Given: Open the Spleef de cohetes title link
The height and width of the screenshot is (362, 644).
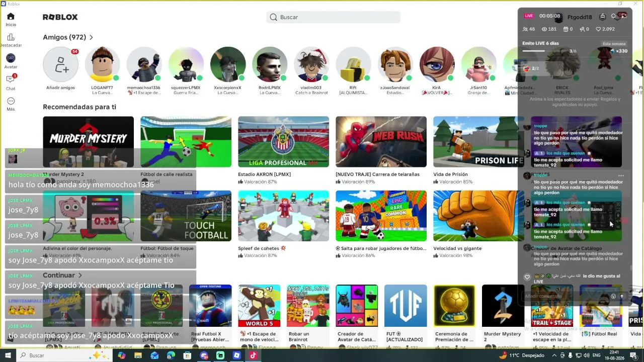Looking at the screenshot, I should tap(262, 248).
